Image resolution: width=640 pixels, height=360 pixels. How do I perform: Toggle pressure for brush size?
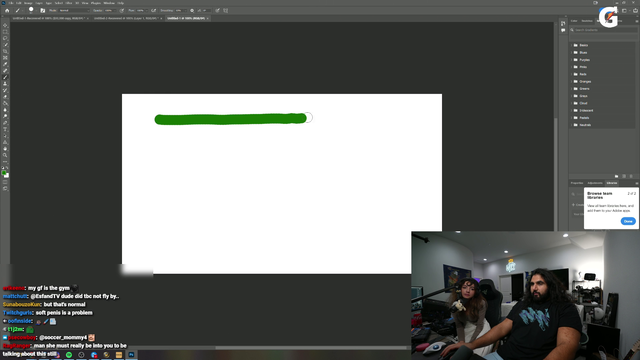coord(218,11)
